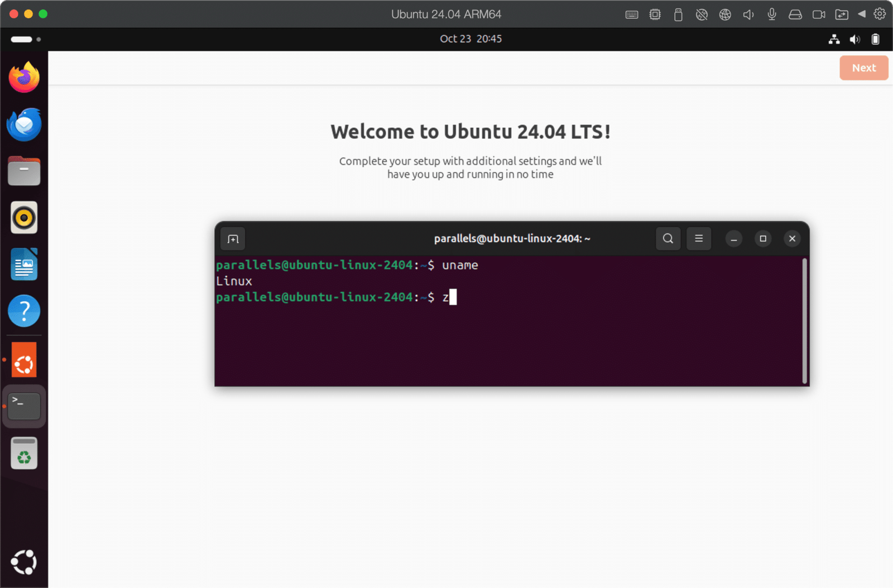Click the Next button
893x588 pixels.
click(x=863, y=68)
